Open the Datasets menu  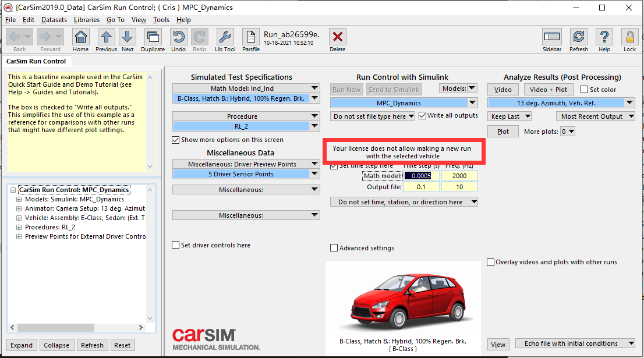pyautogui.click(x=54, y=19)
